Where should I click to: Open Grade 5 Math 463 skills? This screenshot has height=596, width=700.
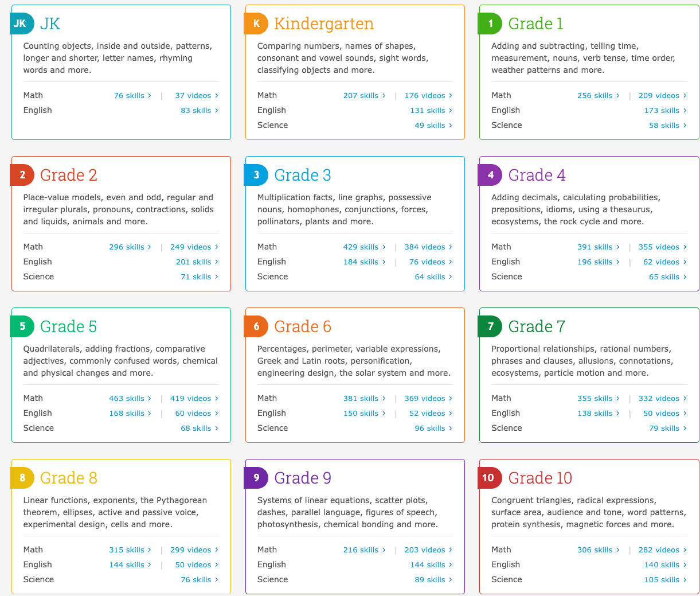click(x=130, y=399)
